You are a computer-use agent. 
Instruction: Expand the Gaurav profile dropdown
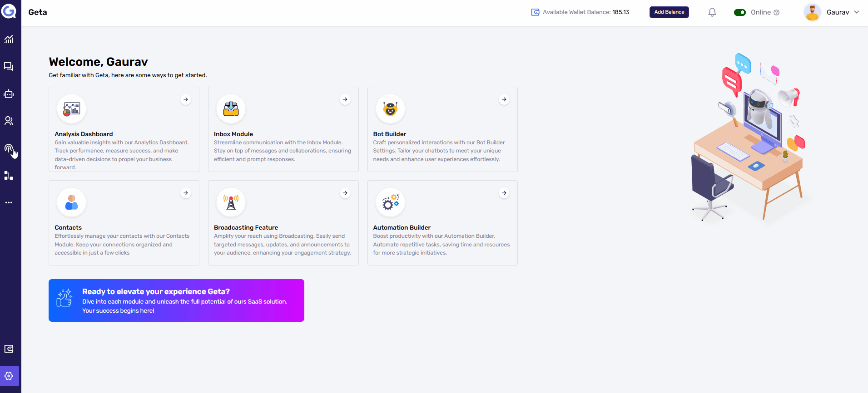coord(856,12)
